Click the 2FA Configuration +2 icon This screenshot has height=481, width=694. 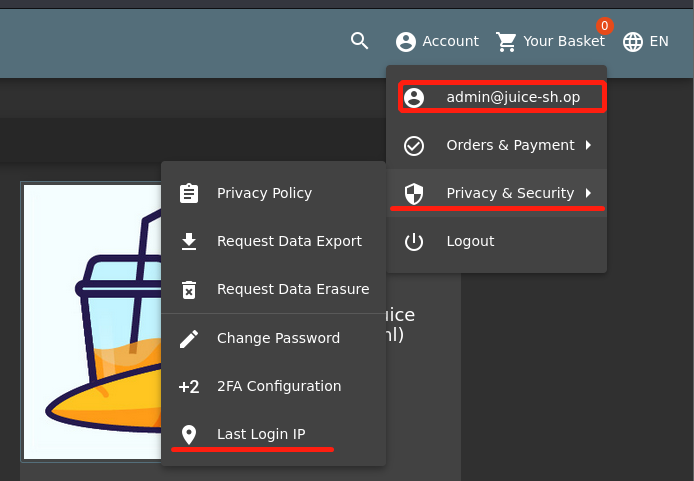click(189, 386)
